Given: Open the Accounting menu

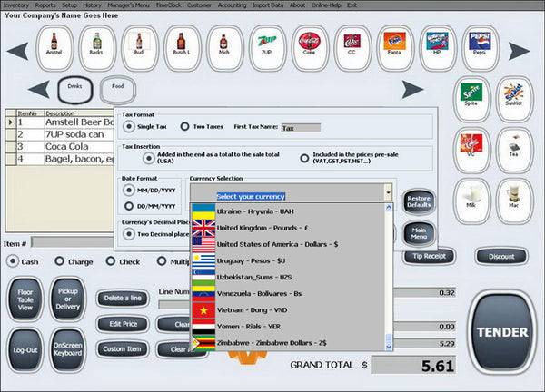Looking at the screenshot, I should pos(232,5).
